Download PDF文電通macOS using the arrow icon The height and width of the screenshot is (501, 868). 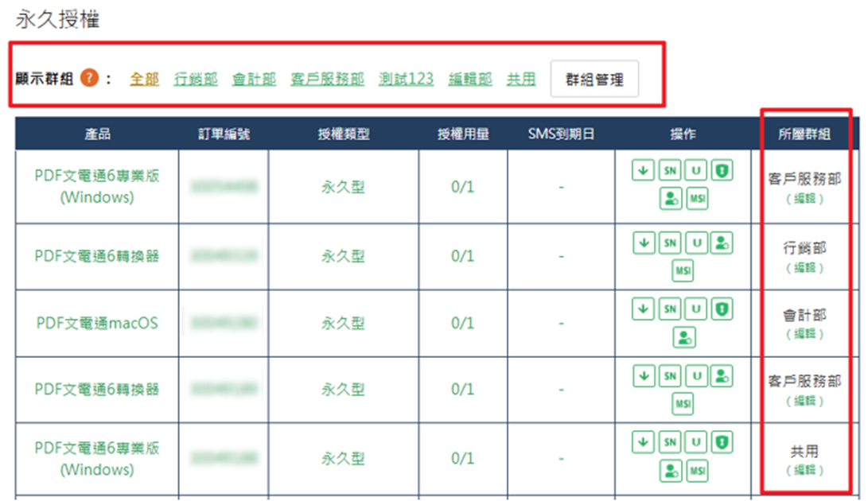coord(644,309)
